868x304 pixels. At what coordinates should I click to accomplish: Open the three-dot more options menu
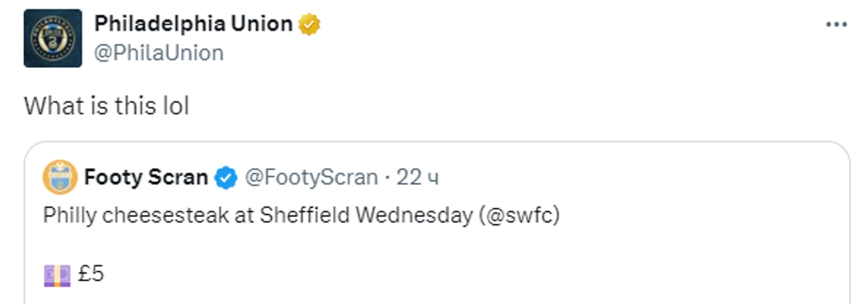(x=836, y=24)
